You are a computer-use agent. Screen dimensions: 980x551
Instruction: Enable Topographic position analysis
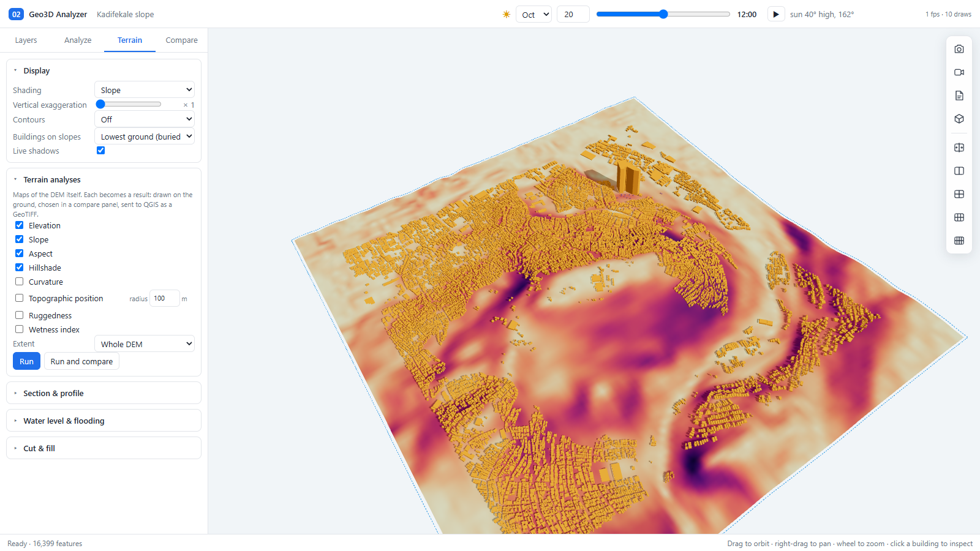(20, 298)
